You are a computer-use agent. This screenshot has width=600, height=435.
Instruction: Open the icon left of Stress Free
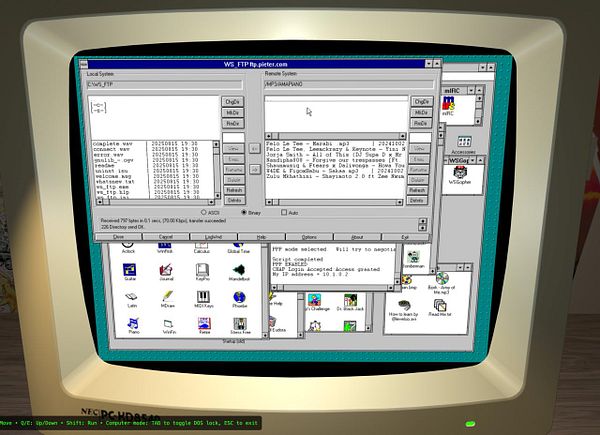204,326
